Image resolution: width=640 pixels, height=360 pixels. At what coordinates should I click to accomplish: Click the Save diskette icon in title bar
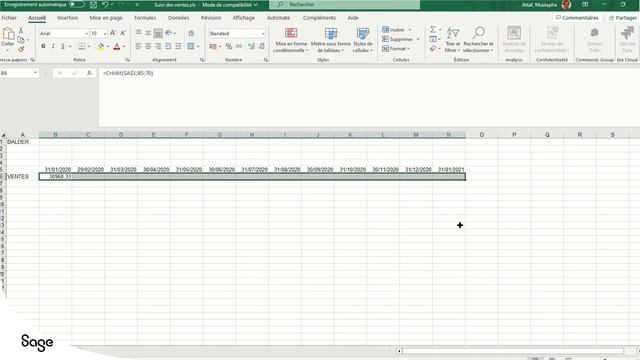(x=93, y=4)
